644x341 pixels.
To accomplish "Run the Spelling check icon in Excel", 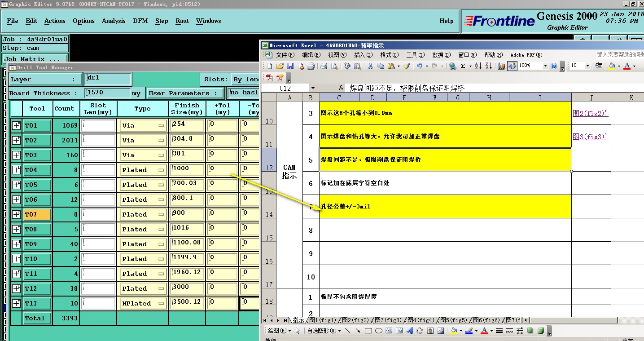I will [347, 66].
